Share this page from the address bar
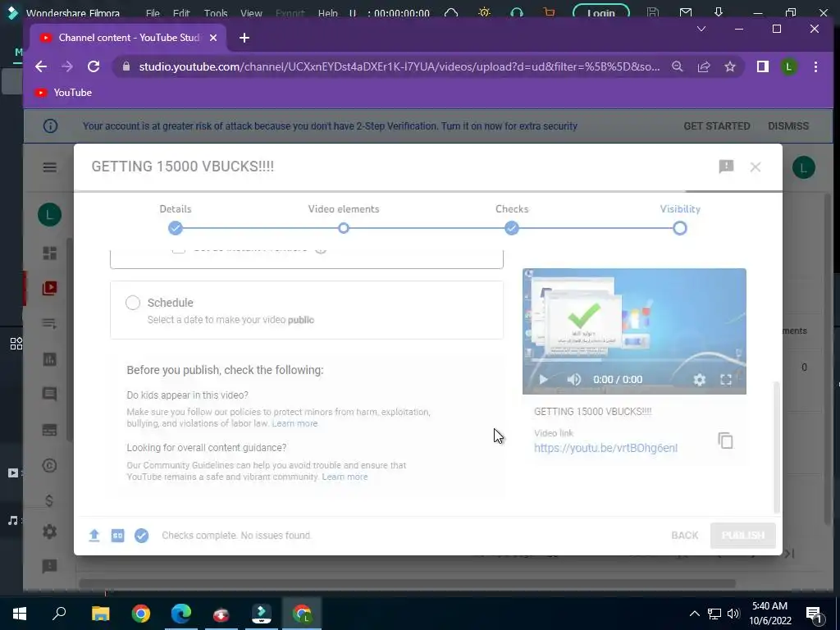Screen dimensions: 840x630 click(x=703, y=66)
